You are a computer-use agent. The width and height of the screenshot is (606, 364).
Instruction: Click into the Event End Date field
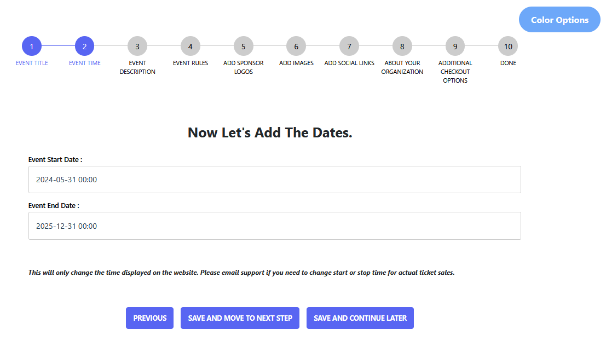274,226
